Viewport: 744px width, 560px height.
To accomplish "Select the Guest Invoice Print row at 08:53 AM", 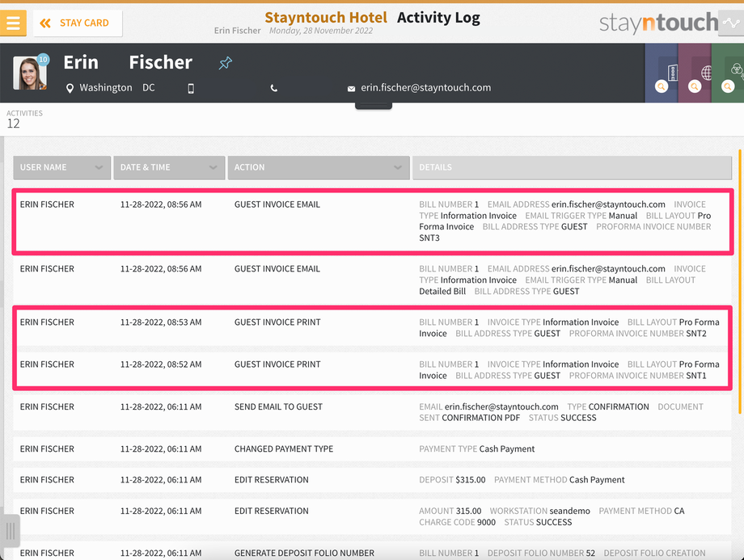I will (x=373, y=327).
